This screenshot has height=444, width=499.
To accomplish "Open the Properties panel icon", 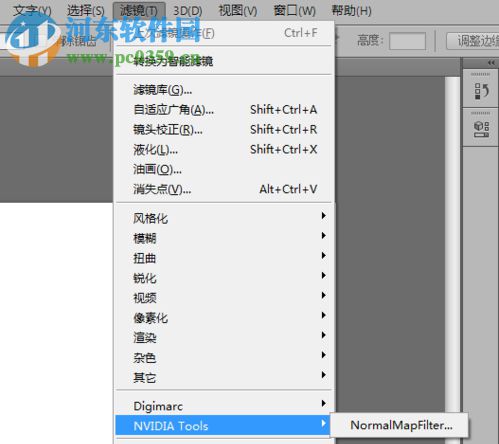I will pos(481,129).
